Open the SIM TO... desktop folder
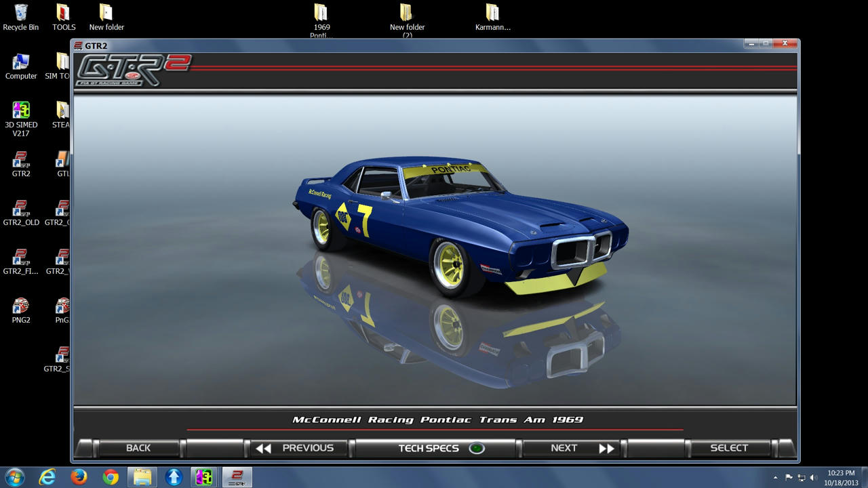 [x=58, y=66]
